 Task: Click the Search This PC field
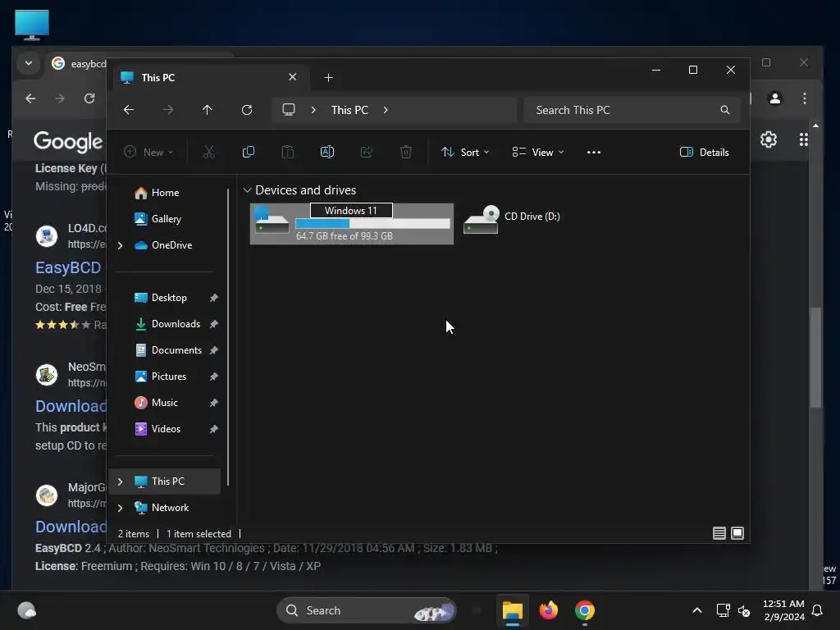[632, 110]
